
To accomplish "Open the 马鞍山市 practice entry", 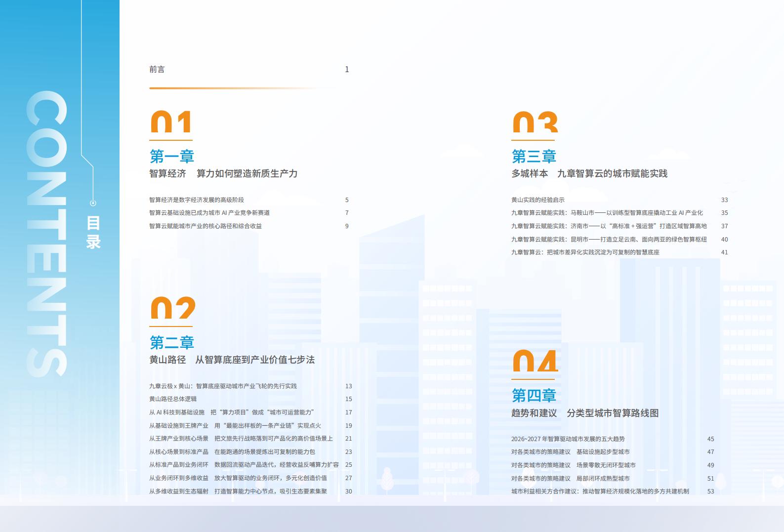I will pyautogui.click(x=607, y=213).
